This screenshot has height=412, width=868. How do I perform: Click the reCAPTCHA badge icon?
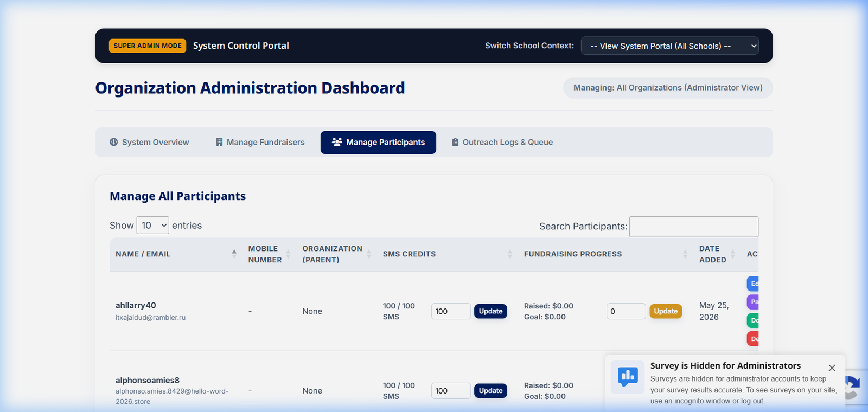[853, 387]
